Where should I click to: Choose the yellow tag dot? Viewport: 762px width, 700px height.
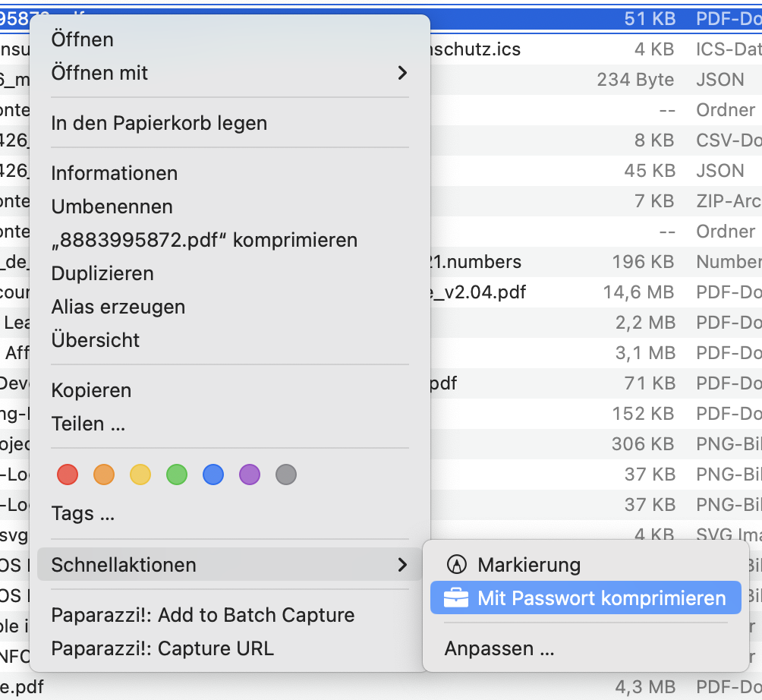(140, 475)
